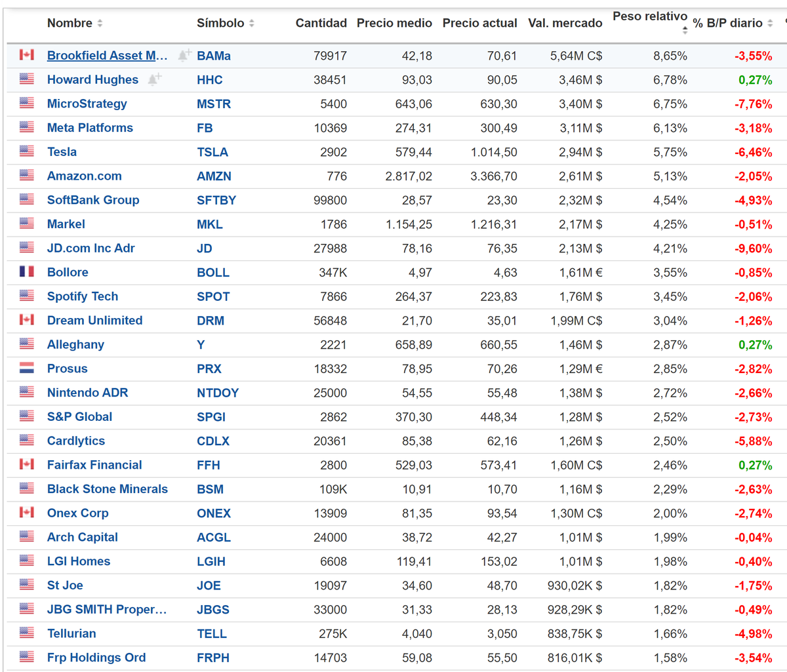This screenshot has height=672, width=787.
Task: Click the SFTBY symbol
Action: tap(216, 200)
